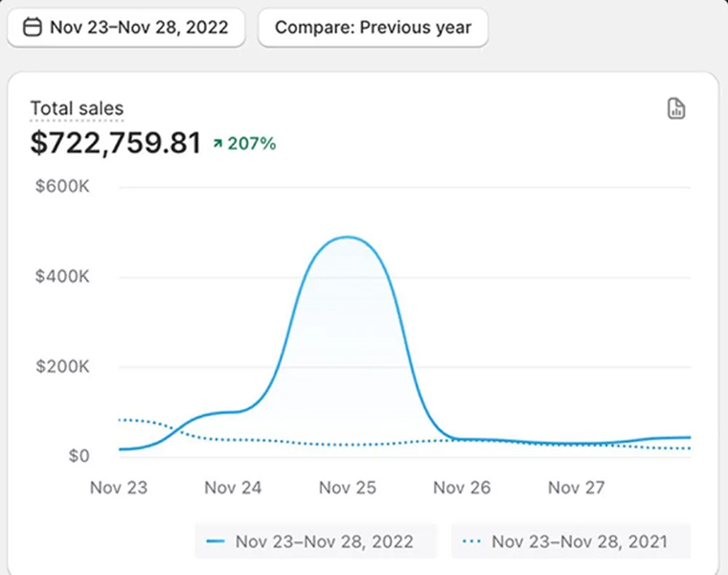The width and height of the screenshot is (728, 575).
Task: Toggle the Nov 23–Nov 28, 2021 legend series
Action: point(571,541)
